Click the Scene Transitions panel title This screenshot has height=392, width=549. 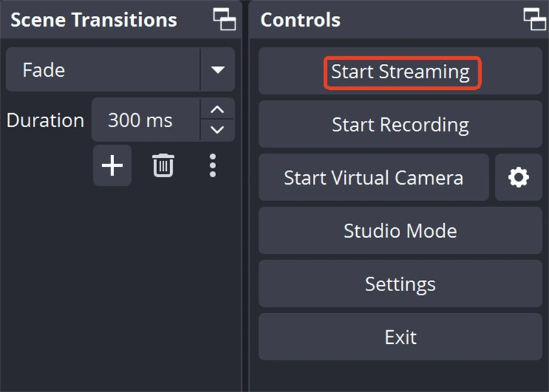tap(94, 20)
